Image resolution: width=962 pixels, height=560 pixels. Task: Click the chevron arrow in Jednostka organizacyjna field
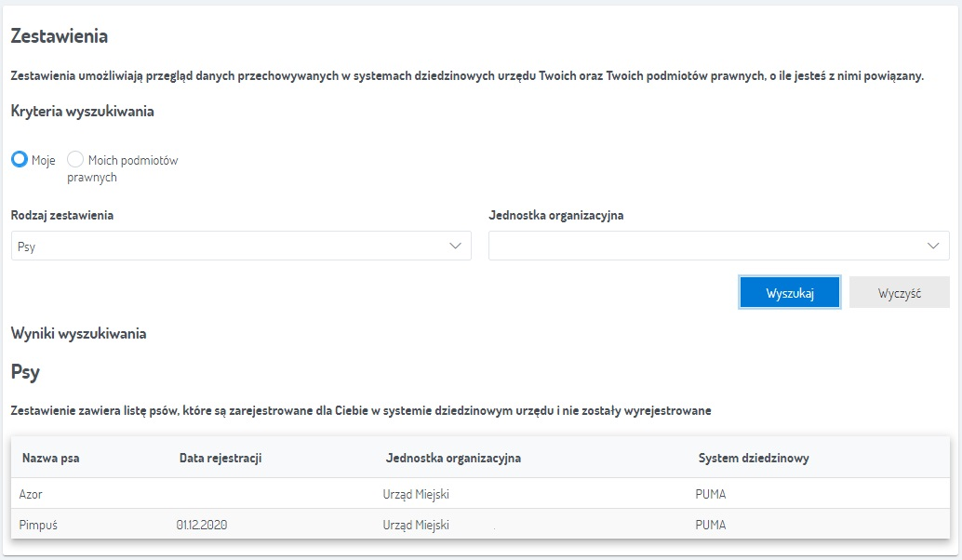[x=933, y=246]
